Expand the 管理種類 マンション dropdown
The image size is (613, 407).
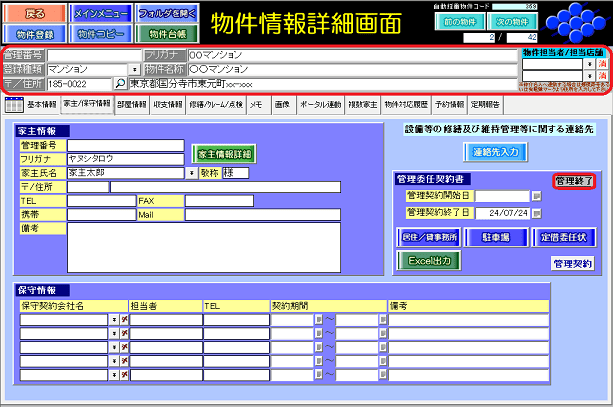pos(134,70)
